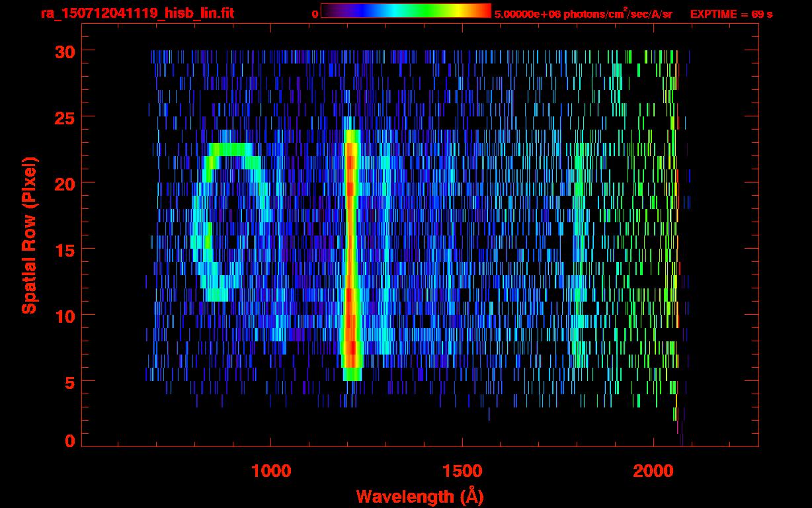Click the colorbar minimum label 0
Viewport: 812px width, 508px height.
click(x=315, y=14)
